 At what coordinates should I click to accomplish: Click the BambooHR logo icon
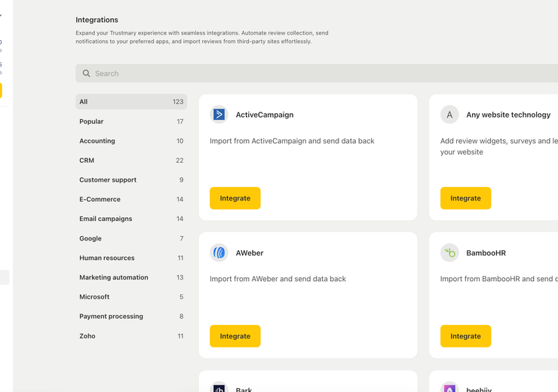tap(449, 253)
